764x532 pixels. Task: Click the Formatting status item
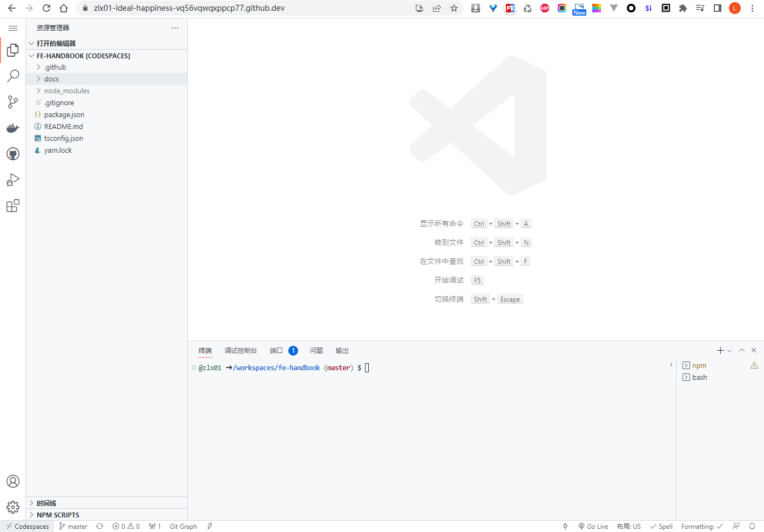tap(702, 527)
